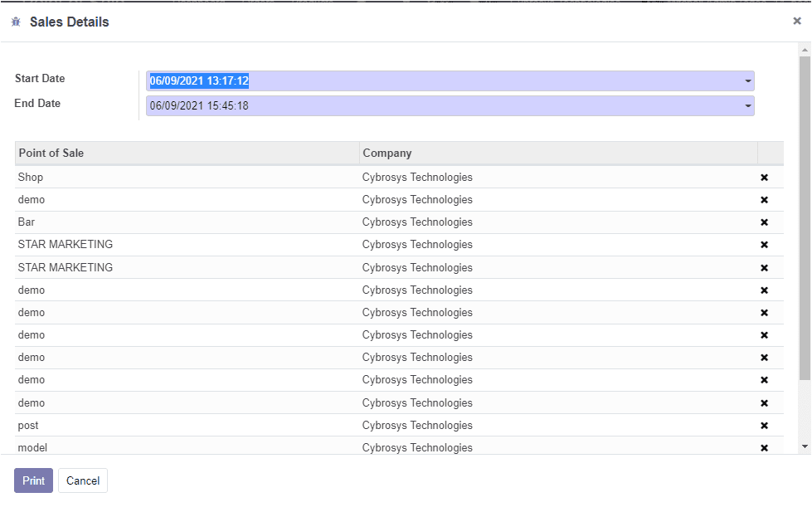This screenshot has width=812, height=512.
Task: Click Cybrosys Technologies in the model row
Action: tap(417, 448)
